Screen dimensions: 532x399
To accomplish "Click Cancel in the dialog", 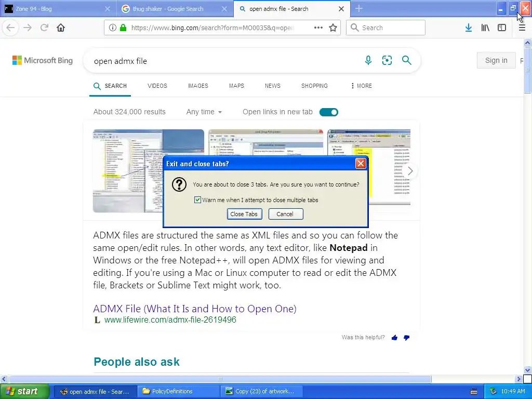I will click(286, 214).
